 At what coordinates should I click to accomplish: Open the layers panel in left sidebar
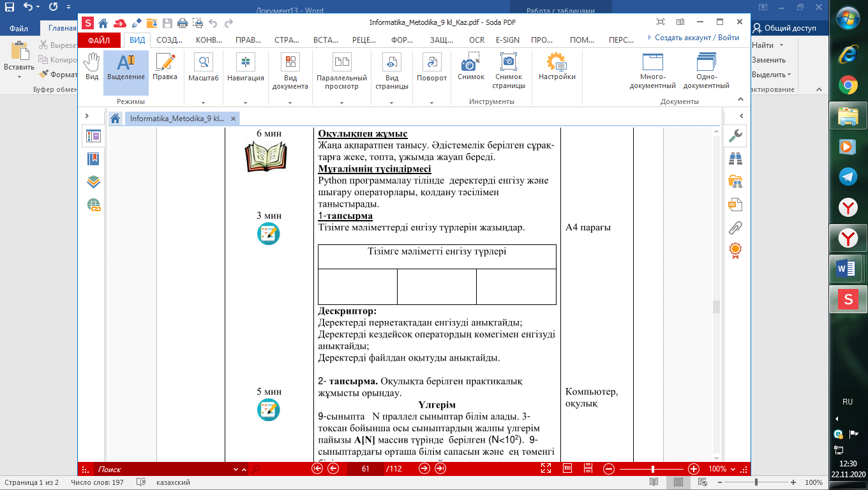(x=94, y=182)
